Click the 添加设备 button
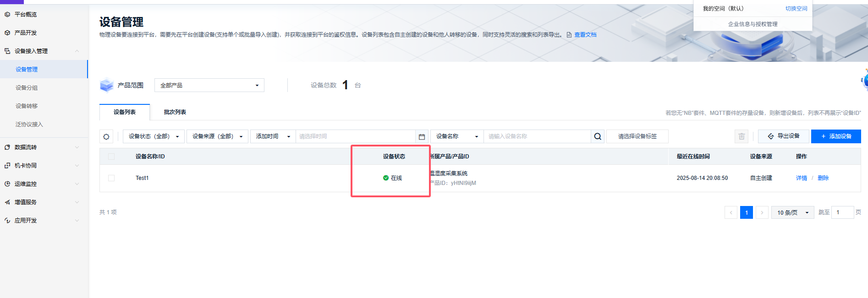This screenshot has width=868, height=298. click(x=836, y=136)
